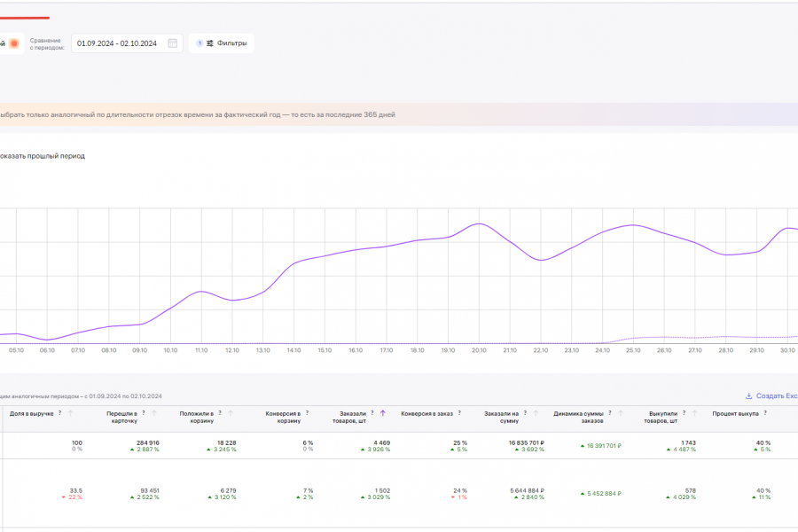Click the 18 228 added to cart value
This screenshot has width=798, height=532.
[x=226, y=443]
